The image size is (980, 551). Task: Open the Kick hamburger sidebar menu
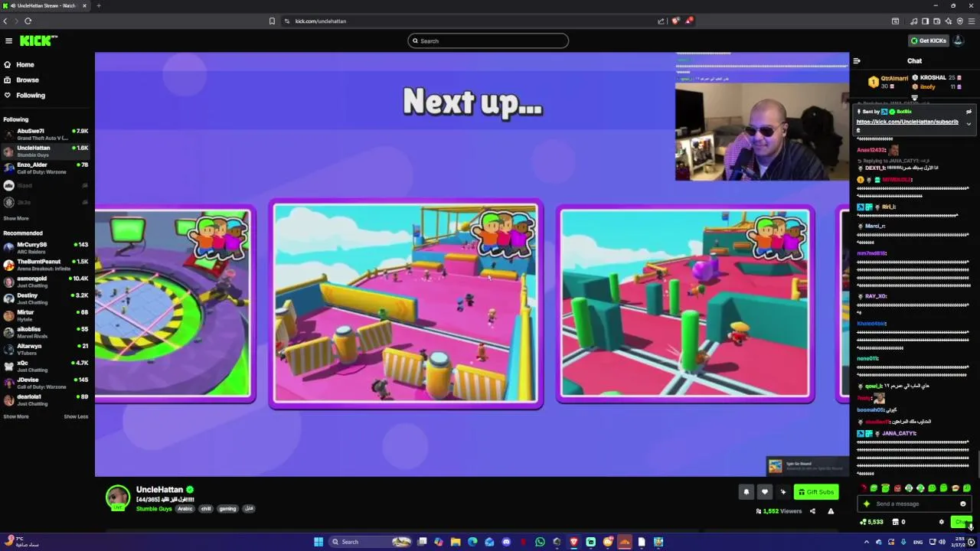(x=8, y=41)
